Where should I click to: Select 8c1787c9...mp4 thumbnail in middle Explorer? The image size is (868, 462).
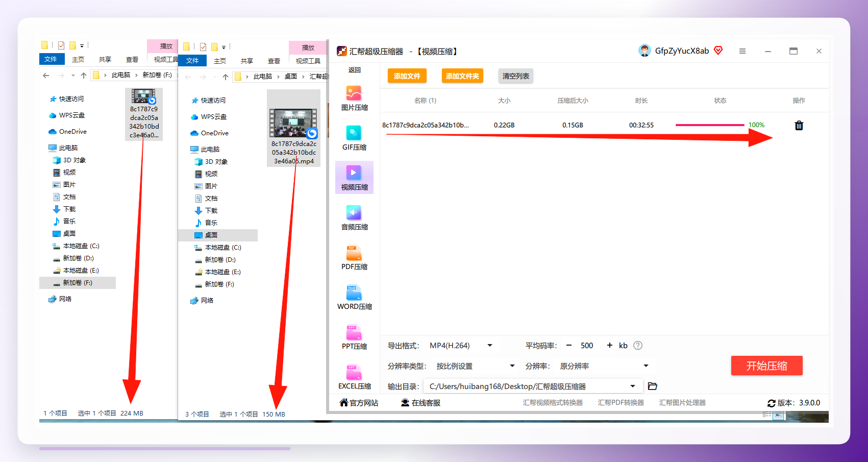pyautogui.click(x=293, y=128)
